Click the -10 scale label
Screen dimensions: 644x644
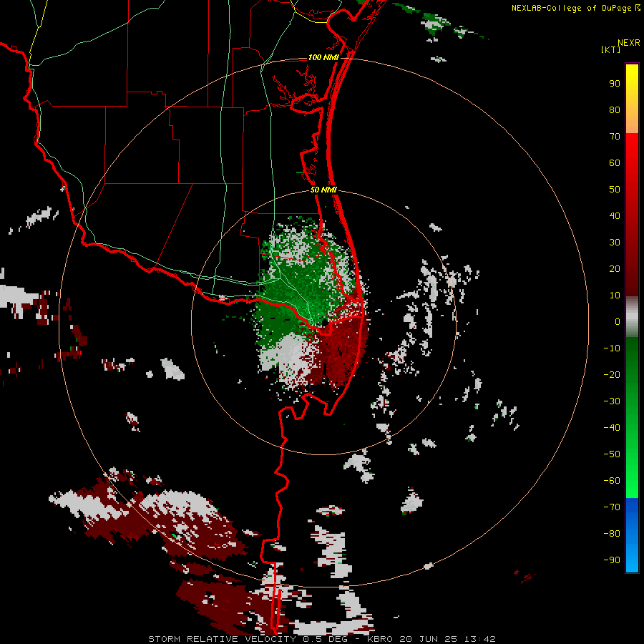[612, 348]
